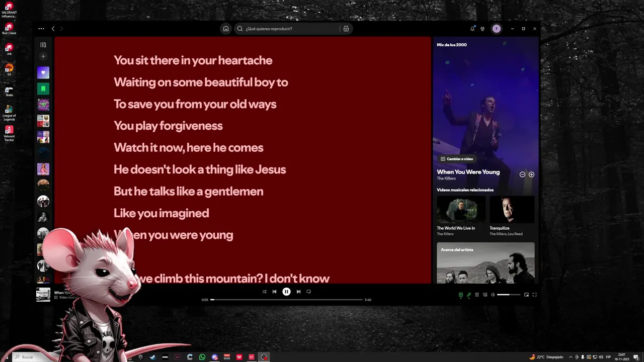Skip to next track
The image size is (644, 362).
298,292
